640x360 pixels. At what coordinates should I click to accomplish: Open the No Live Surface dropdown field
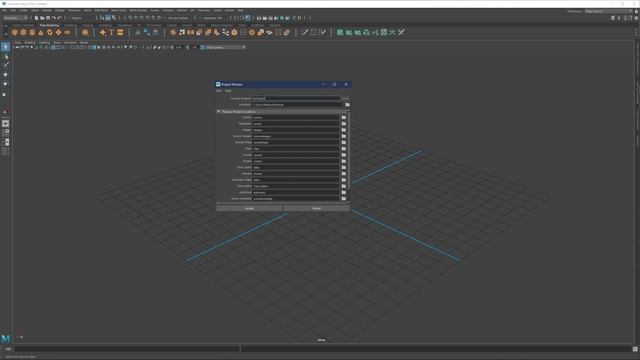(x=178, y=18)
